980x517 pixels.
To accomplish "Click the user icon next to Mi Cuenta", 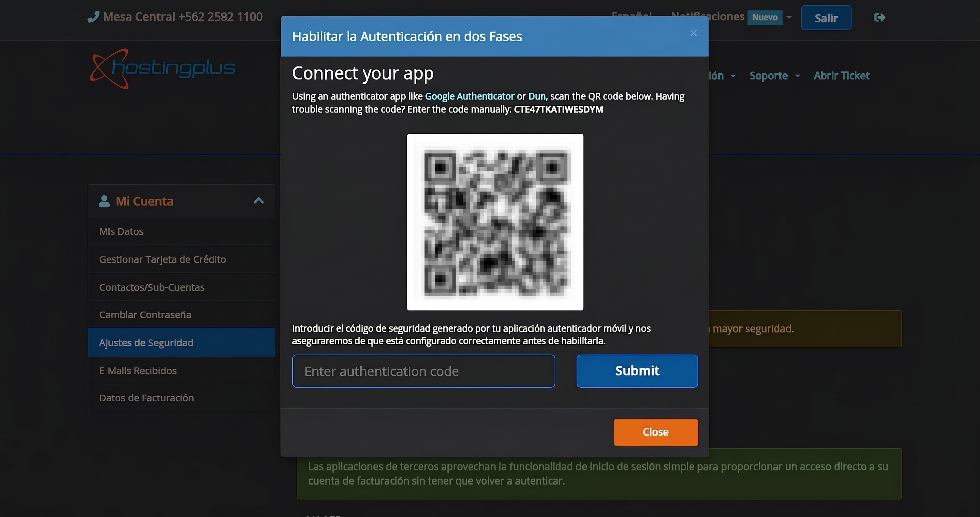I will (x=104, y=201).
